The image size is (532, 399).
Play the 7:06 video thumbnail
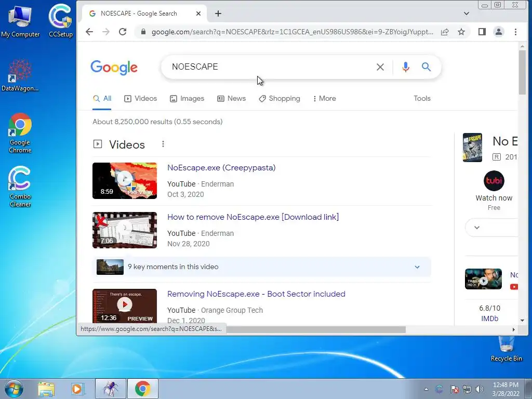pos(125,230)
